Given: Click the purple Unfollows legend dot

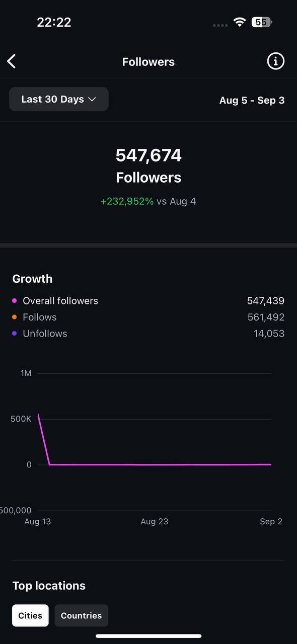Looking at the screenshot, I should pyautogui.click(x=14, y=333).
